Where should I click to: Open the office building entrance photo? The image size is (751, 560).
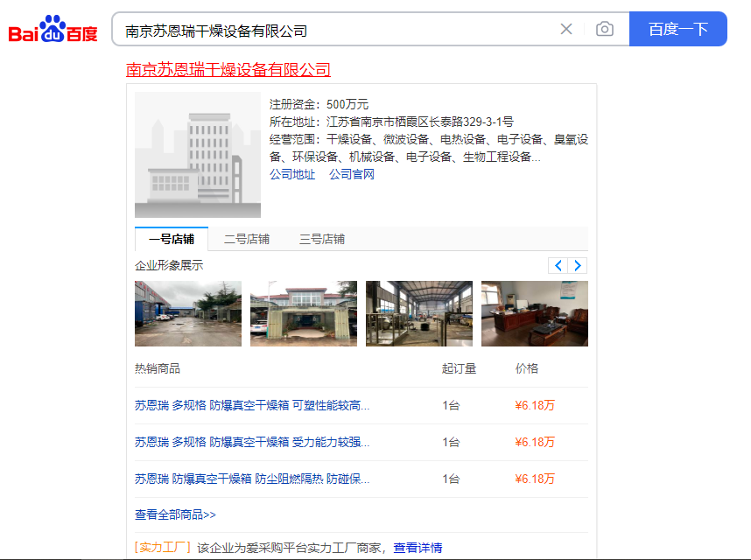coord(304,313)
